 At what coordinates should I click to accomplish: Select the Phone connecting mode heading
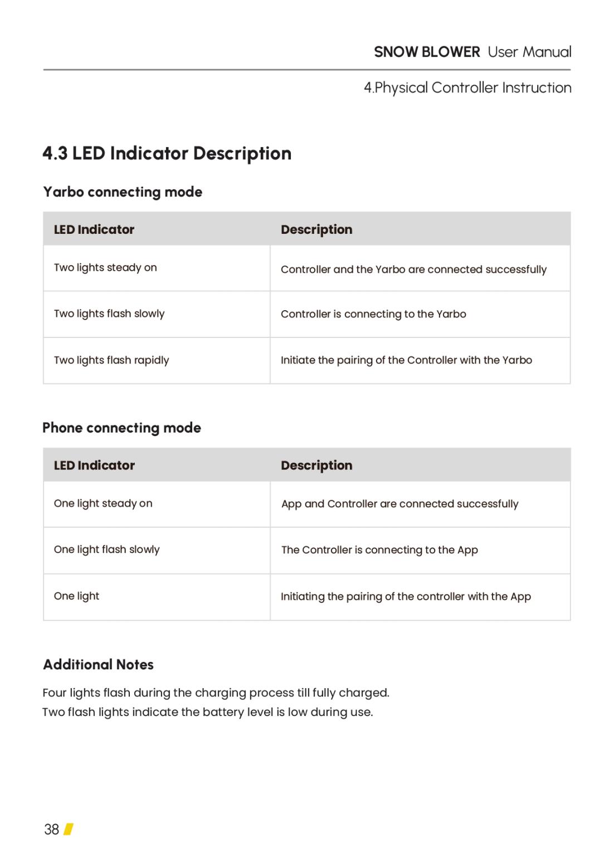click(121, 428)
